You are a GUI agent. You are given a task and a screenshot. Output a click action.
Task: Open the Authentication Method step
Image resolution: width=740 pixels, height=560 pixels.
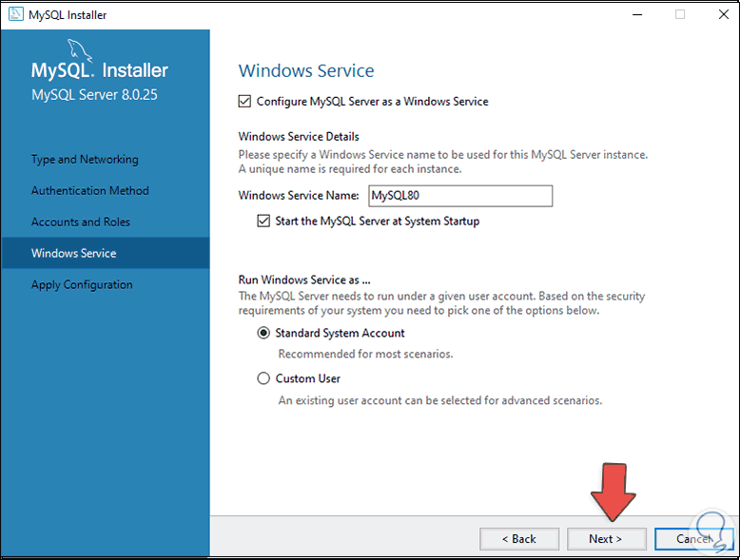point(90,190)
